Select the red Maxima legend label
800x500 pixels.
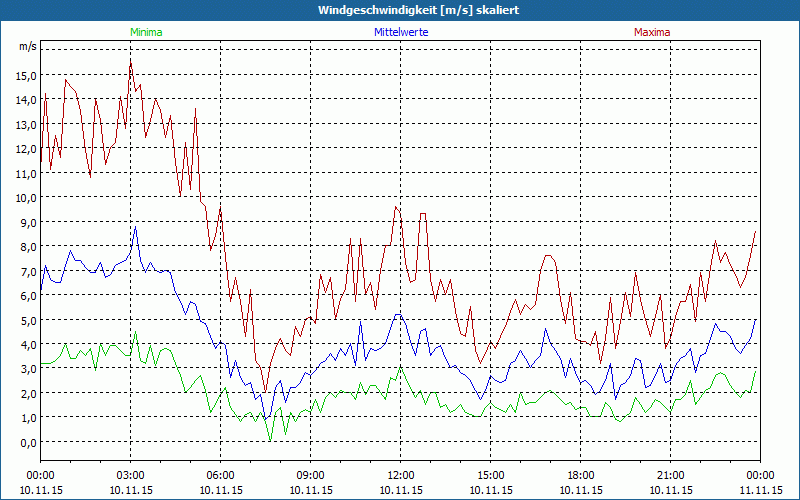652,32
